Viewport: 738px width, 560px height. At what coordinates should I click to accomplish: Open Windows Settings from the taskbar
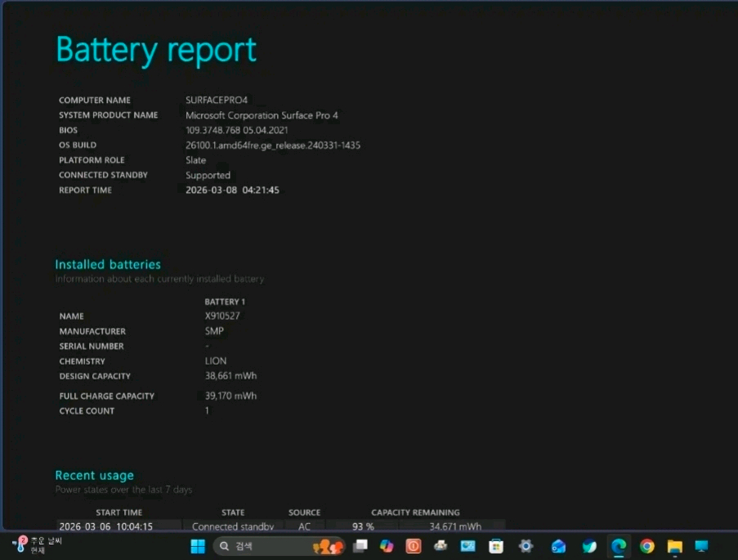[x=526, y=545]
